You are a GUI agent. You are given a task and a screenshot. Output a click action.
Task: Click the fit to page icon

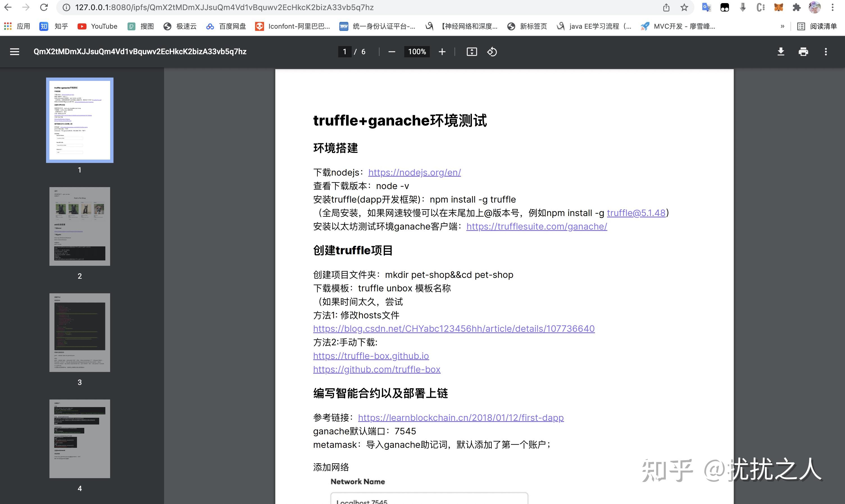[472, 52]
